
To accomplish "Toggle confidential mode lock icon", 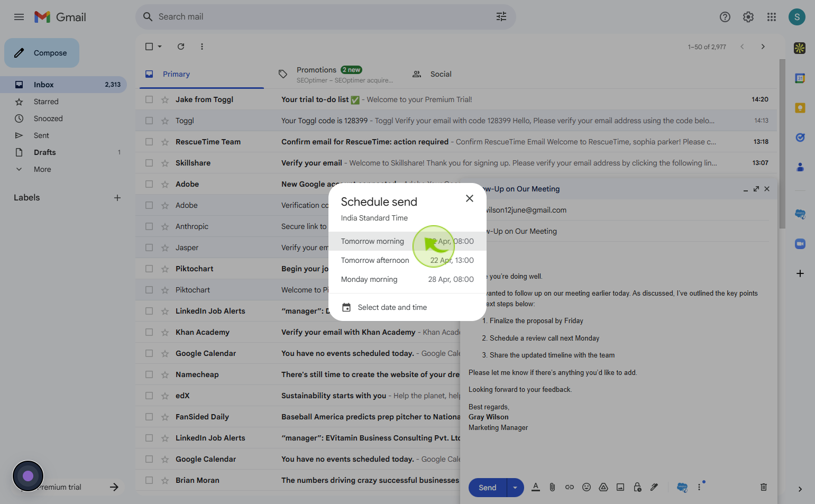I will [637, 487].
